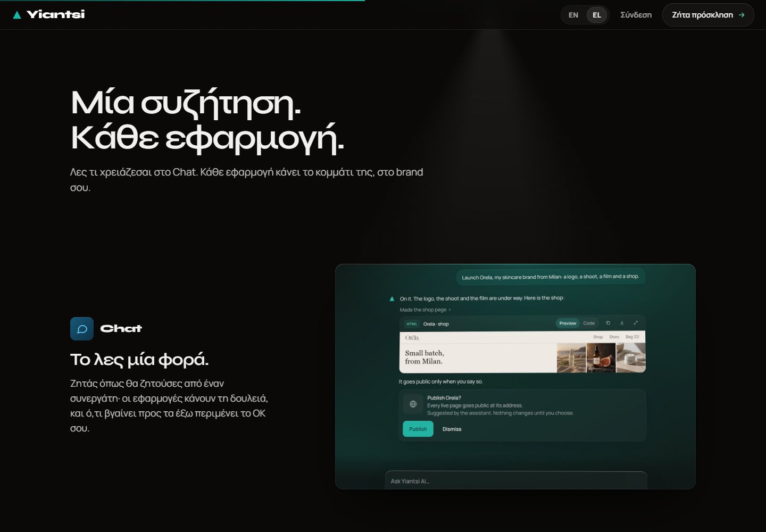Publish the Orela shop page

click(x=418, y=429)
